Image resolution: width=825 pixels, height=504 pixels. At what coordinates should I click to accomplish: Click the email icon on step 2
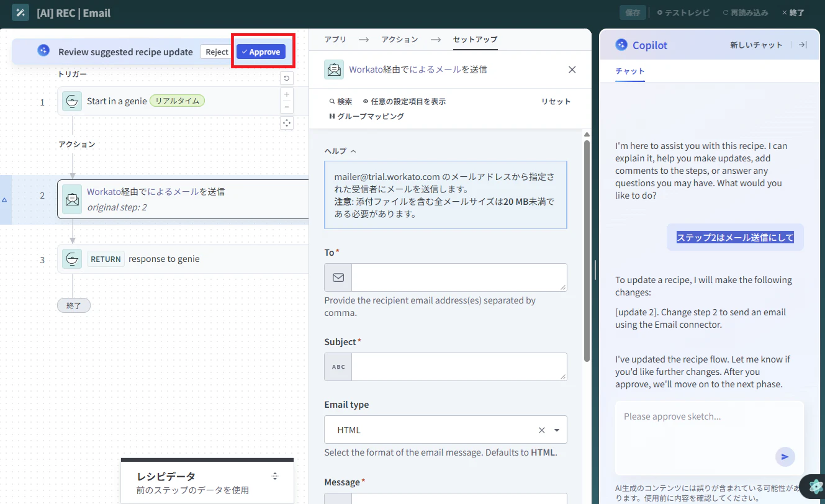72,199
